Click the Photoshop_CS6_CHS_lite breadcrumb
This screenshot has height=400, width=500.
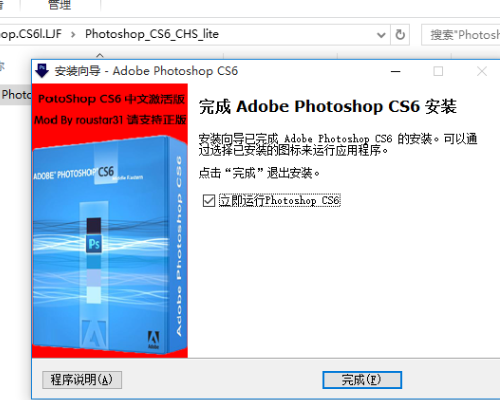point(152,34)
